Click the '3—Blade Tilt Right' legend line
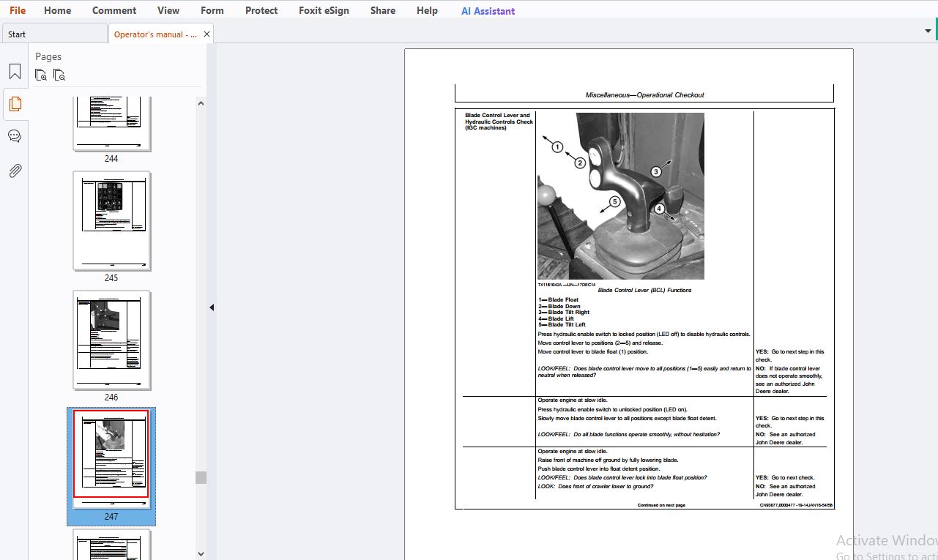This screenshot has height=560, width=938. (564, 313)
